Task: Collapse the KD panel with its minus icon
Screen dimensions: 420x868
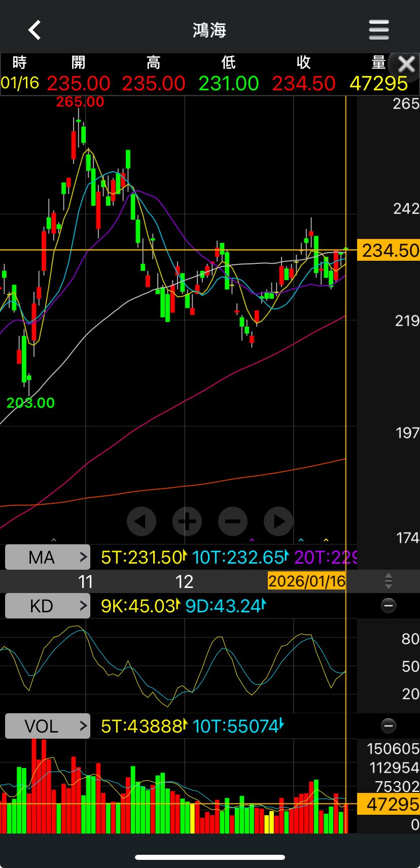Action: coord(389,606)
